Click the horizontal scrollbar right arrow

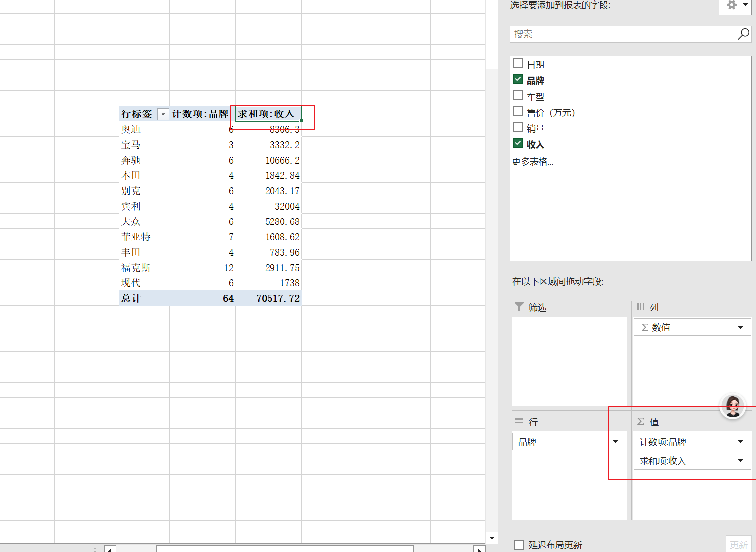479,549
